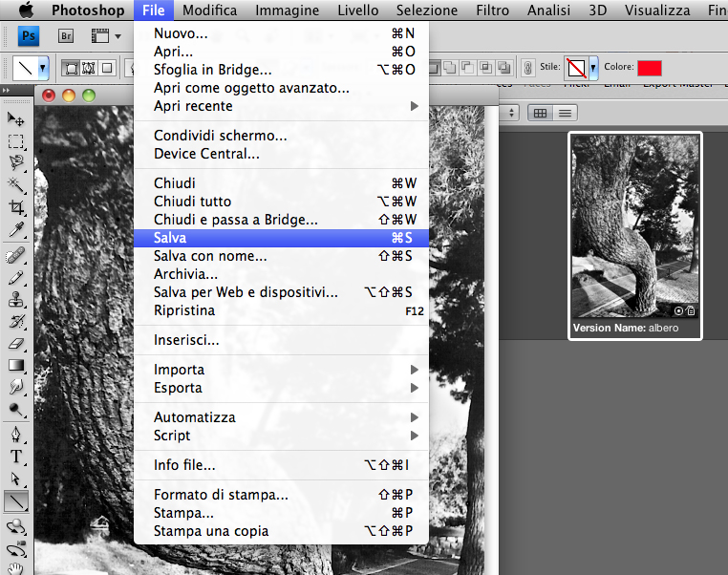This screenshot has height=575, width=728.
Task: Choose subtract from shape area option
Action: pos(467,68)
